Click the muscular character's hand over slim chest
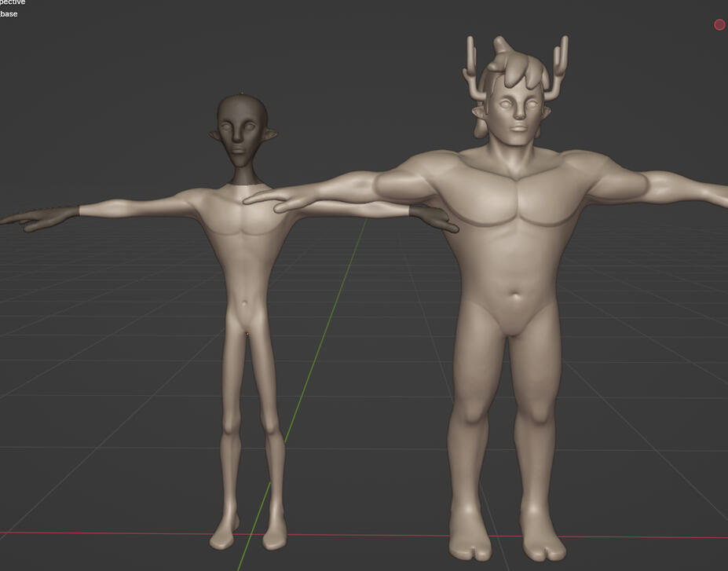728x571 pixels. (x=267, y=198)
